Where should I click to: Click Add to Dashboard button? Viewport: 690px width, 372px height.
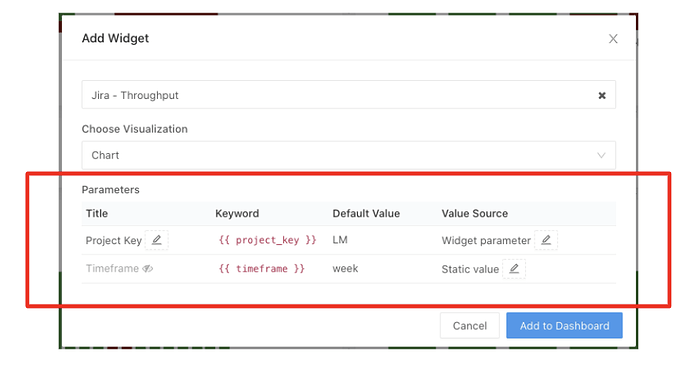point(564,326)
